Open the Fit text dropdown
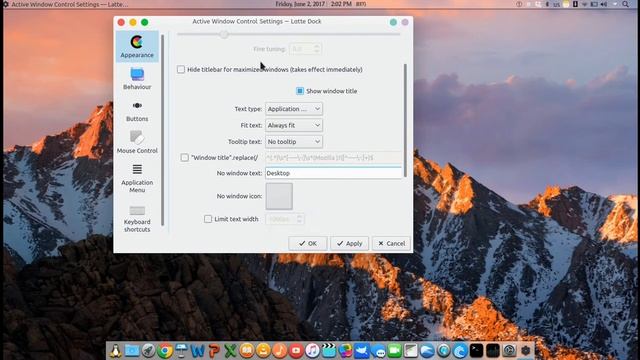The image size is (640, 360). (x=294, y=125)
